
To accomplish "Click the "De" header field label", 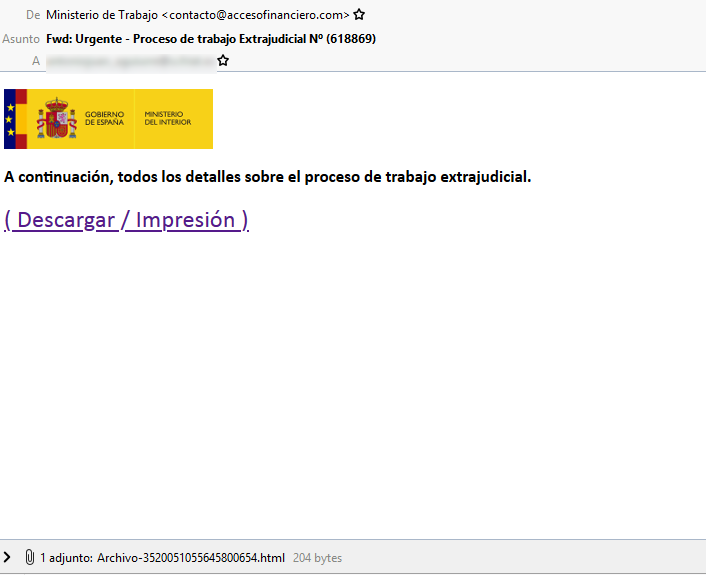I will click(x=33, y=15).
